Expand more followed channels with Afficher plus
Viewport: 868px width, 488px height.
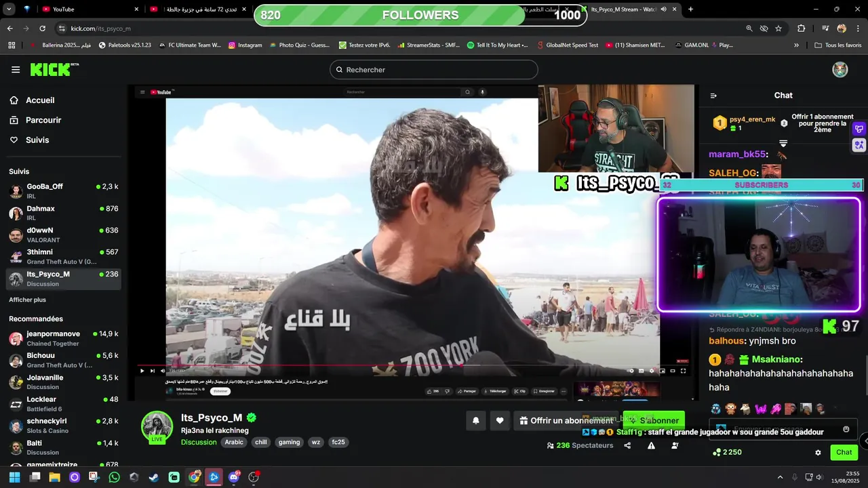(27, 300)
